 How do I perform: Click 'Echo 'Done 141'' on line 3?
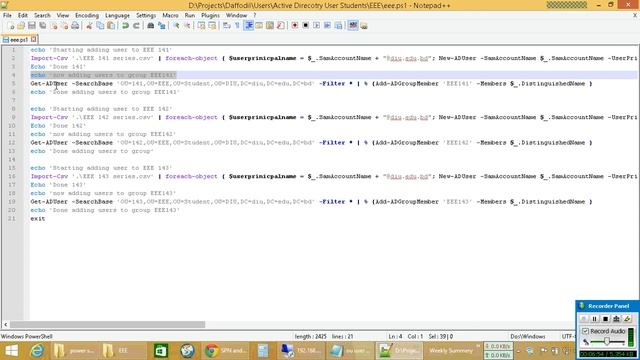pyautogui.click(x=58, y=67)
